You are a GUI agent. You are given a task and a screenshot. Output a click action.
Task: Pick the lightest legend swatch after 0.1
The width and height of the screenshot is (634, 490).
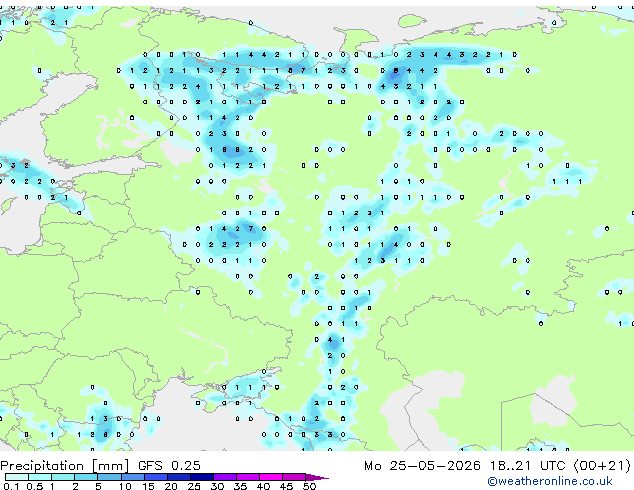17,477
